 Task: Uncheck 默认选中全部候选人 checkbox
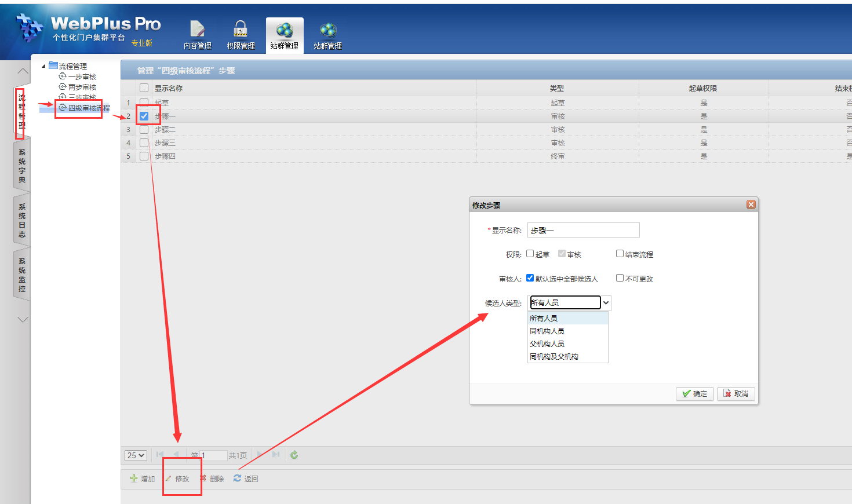(530, 278)
